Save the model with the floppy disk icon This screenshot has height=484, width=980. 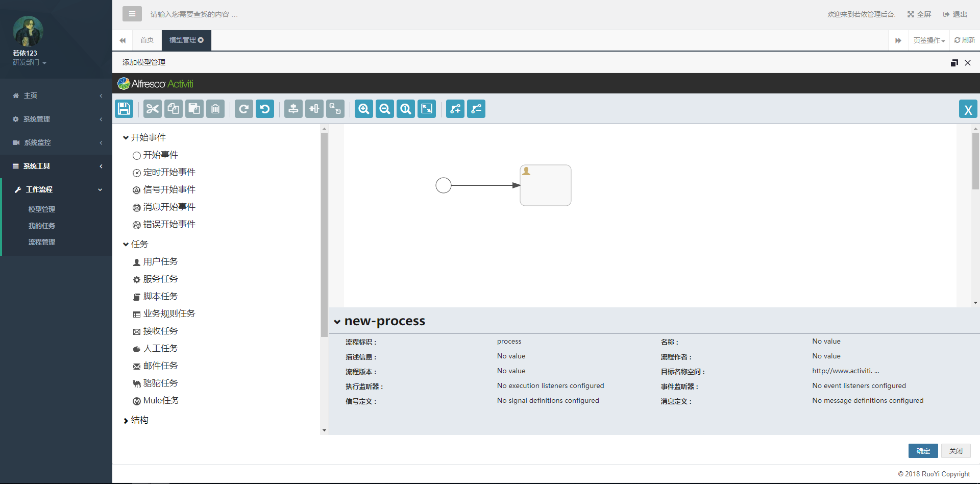click(x=124, y=109)
